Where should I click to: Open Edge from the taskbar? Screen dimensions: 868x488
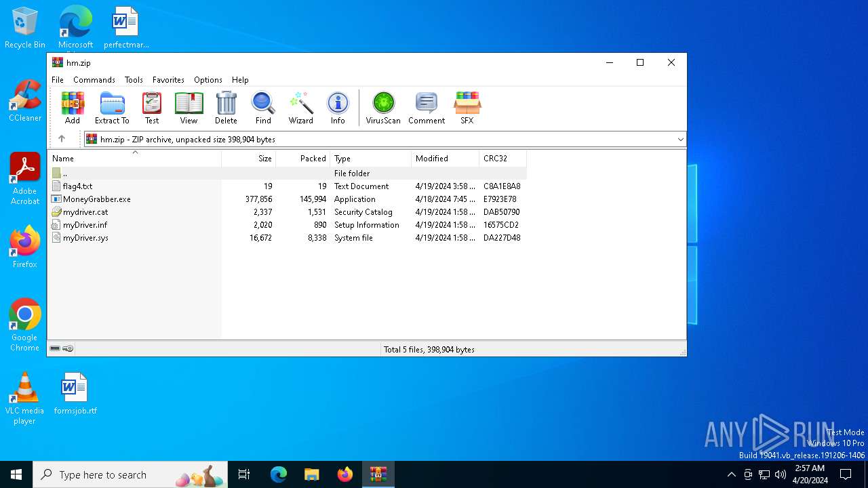(279, 474)
